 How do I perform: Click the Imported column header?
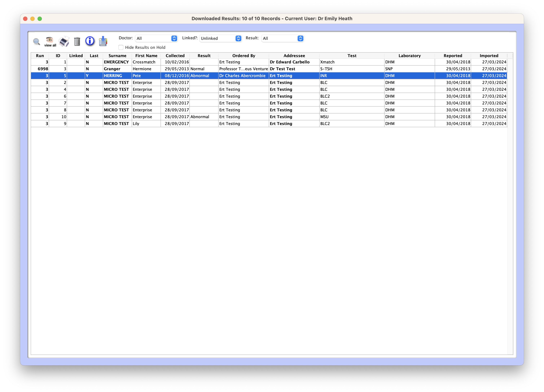click(x=489, y=56)
